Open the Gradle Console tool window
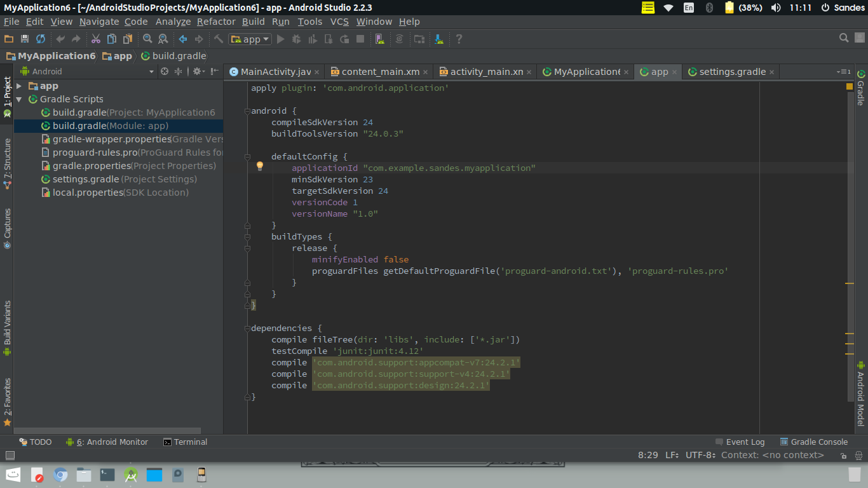Image resolution: width=868 pixels, height=488 pixels. (813, 442)
